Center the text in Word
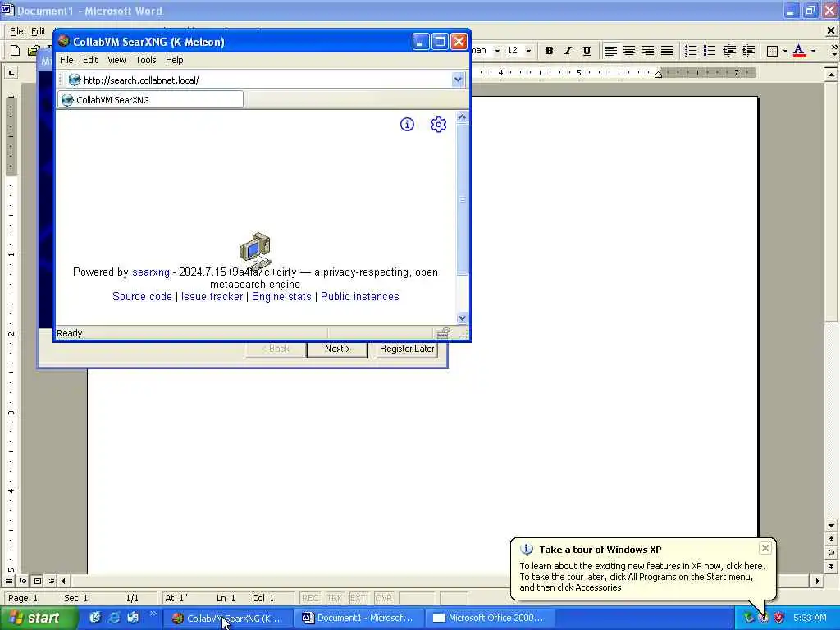The height and width of the screenshot is (630, 840). 629,51
